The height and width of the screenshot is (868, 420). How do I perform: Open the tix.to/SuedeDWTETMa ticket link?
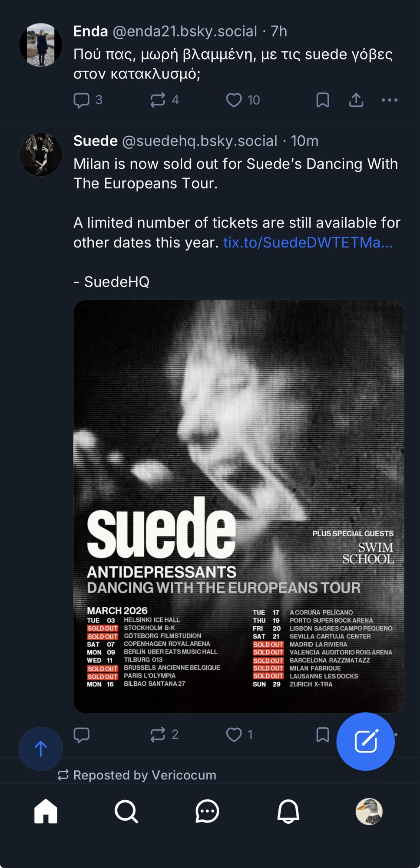[x=308, y=243]
